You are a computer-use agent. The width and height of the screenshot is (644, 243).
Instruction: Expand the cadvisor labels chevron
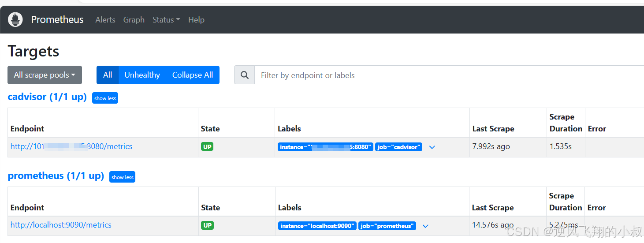coord(432,147)
